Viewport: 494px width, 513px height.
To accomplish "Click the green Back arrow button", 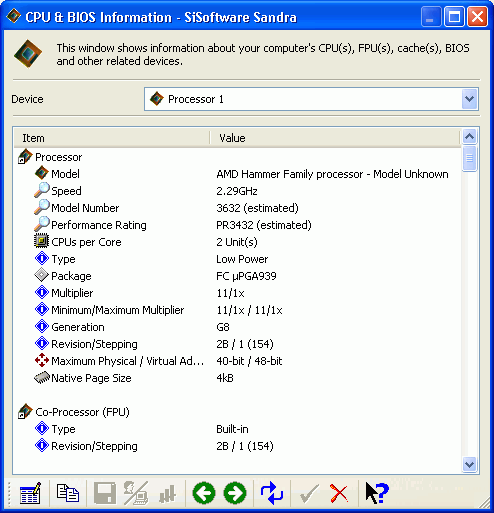I will click(x=204, y=493).
